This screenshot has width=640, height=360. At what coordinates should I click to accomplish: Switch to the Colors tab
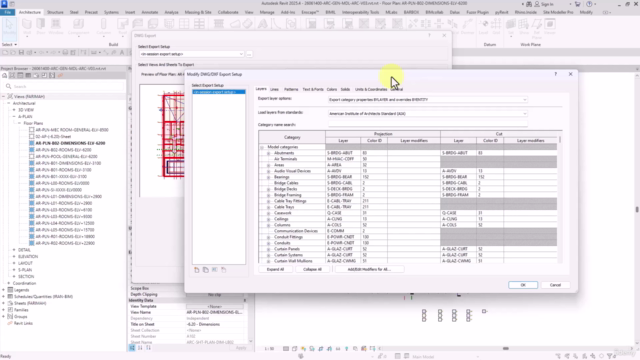(x=332, y=89)
